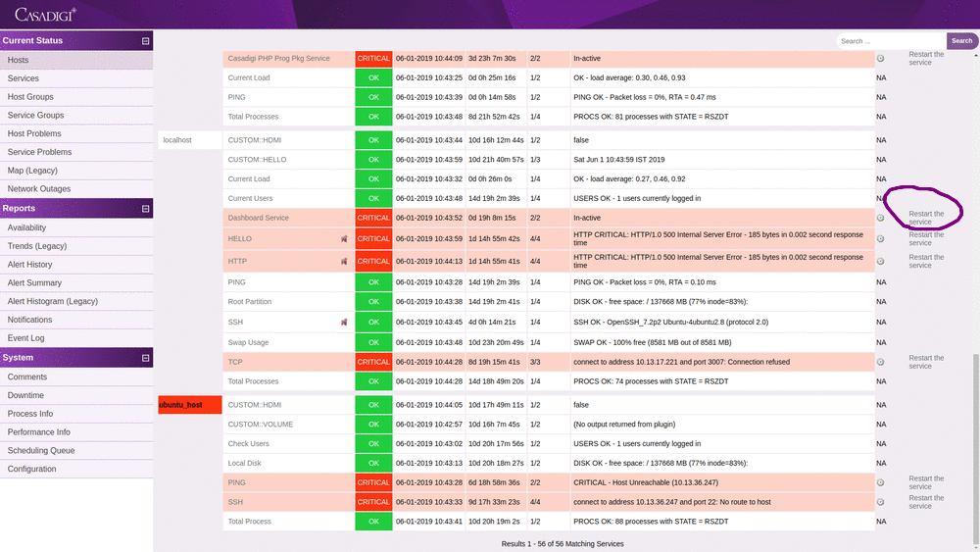Collapse the System sidebar section

pos(146,358)
